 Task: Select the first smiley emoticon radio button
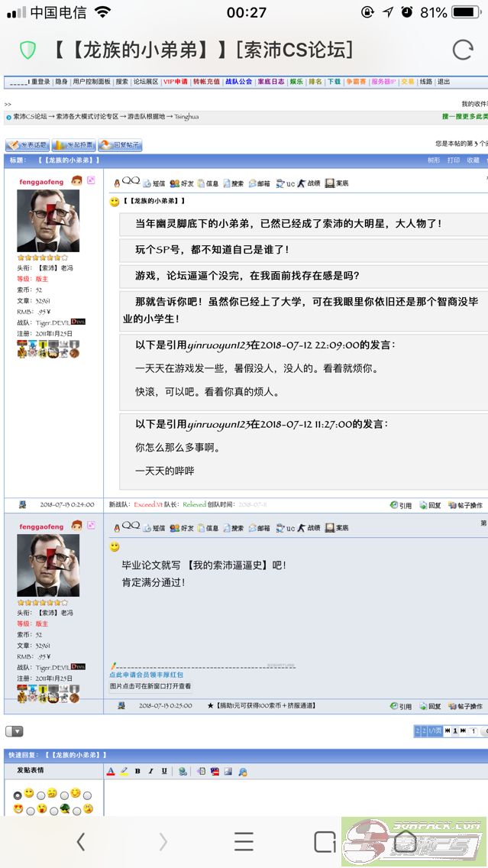coord(18,795)
